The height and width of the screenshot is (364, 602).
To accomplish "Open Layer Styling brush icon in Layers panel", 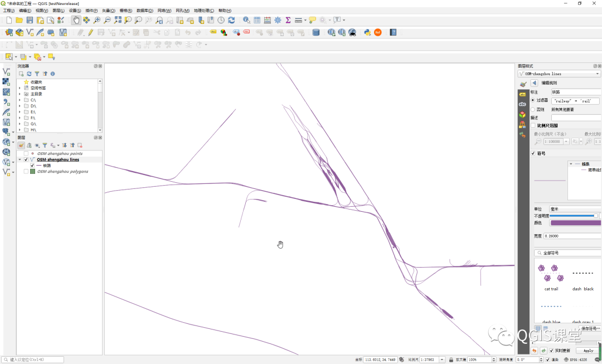I will [x=21, y=145].
